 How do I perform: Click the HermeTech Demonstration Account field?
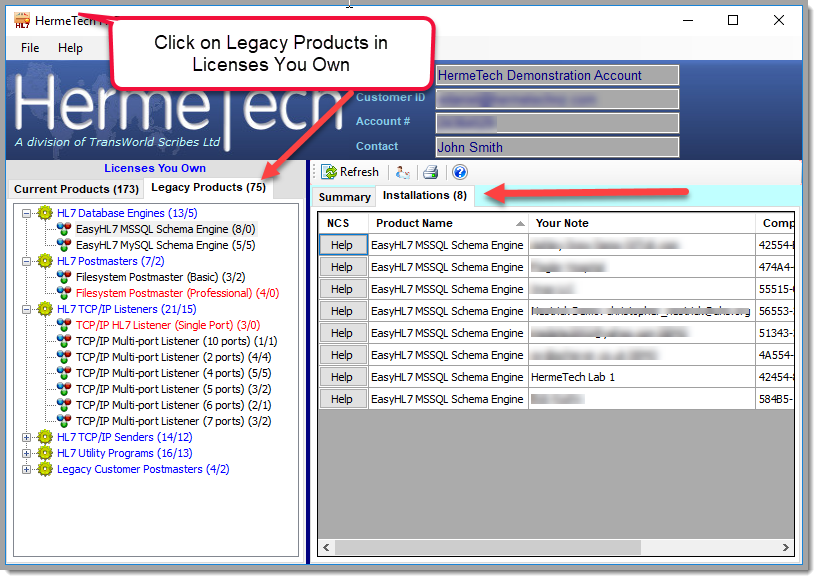click(557, 75)
